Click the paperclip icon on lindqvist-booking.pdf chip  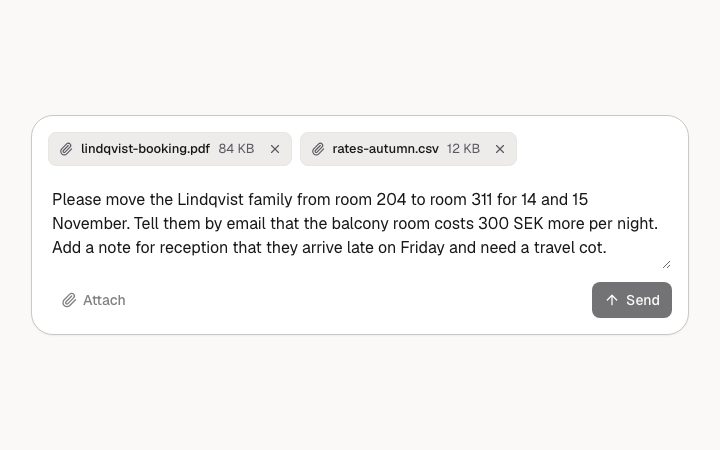[66, 149]
